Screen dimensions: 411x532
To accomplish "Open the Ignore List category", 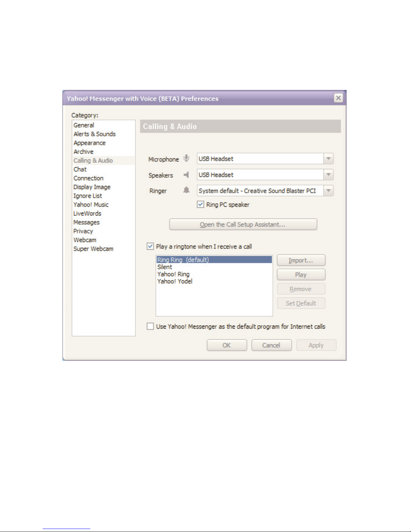I will point(103,196).
